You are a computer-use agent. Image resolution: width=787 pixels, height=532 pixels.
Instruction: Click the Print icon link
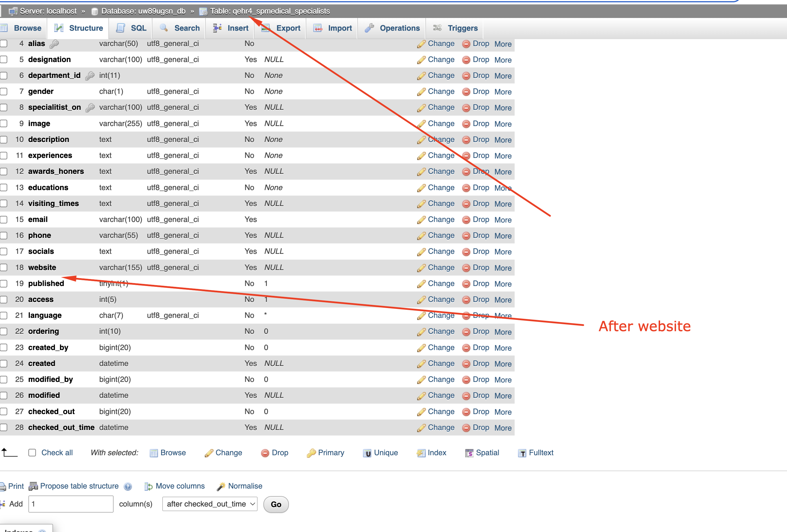3,487
